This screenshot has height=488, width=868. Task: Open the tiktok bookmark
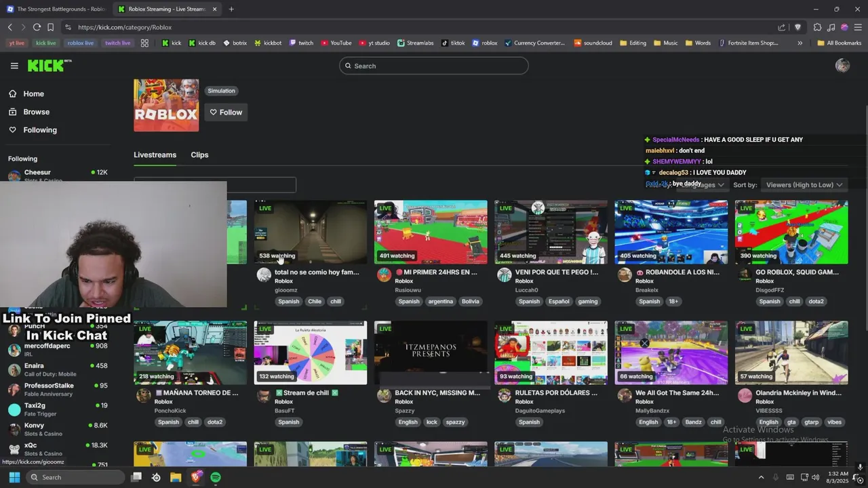click(x=453, y=43)
